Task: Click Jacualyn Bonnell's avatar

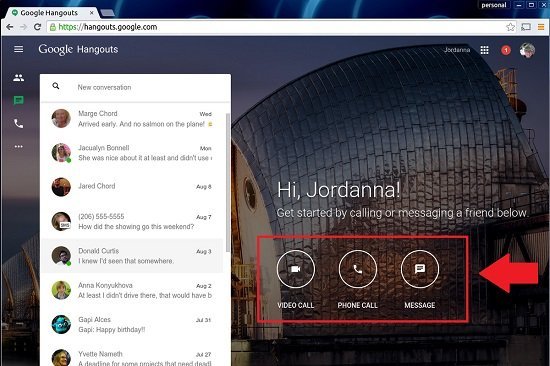Action: (61, 153)
